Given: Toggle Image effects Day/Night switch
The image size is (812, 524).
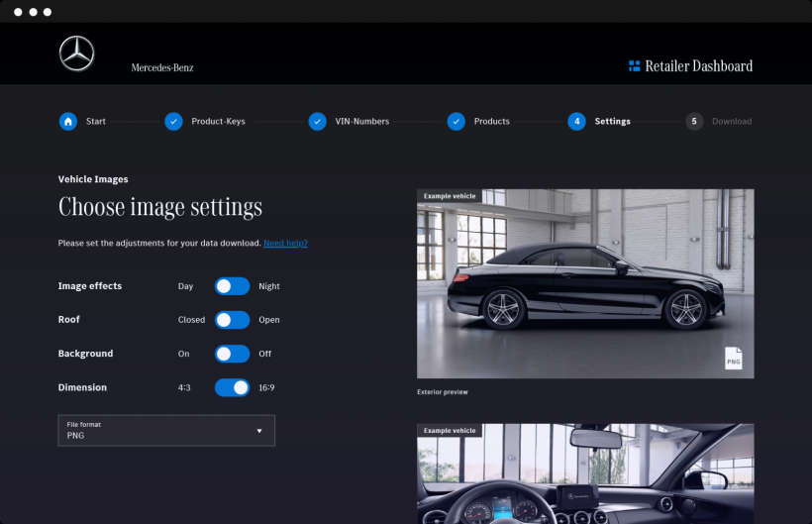Looking at the screenshot, I should point(232,286).
